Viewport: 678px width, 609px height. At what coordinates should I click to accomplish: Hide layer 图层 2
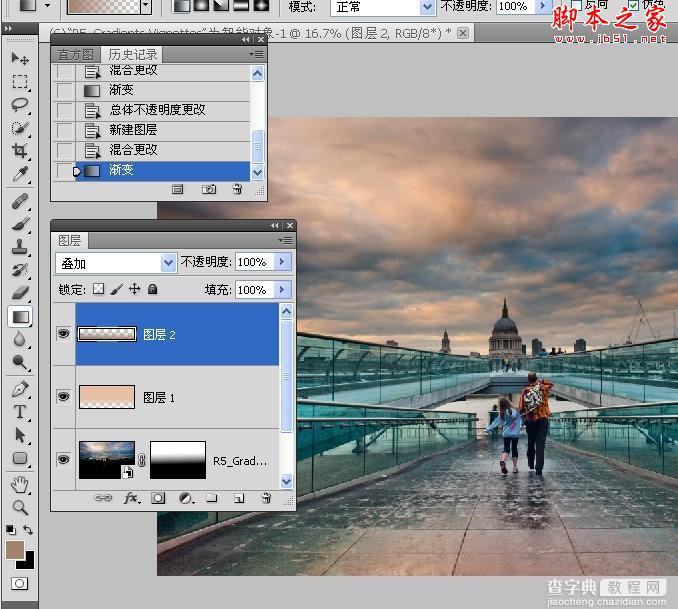(x=64, y=334)
